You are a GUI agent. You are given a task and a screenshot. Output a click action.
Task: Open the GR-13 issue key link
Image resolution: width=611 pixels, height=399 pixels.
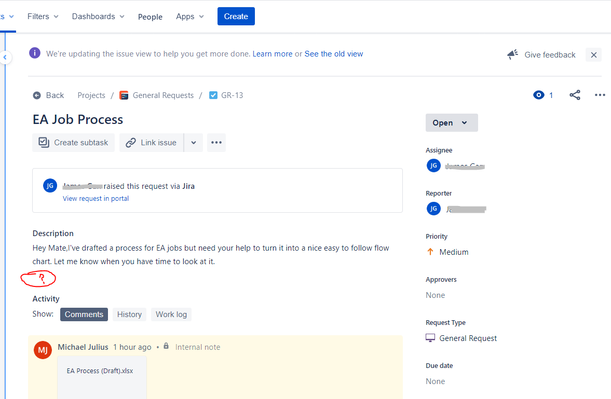(x=232, y=95)
